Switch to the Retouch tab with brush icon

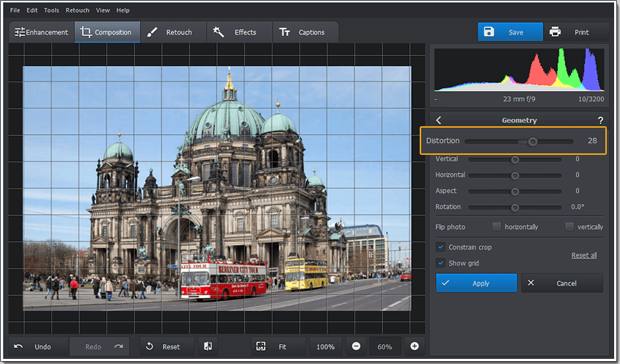pyautogui.click(x=173, y=32)
